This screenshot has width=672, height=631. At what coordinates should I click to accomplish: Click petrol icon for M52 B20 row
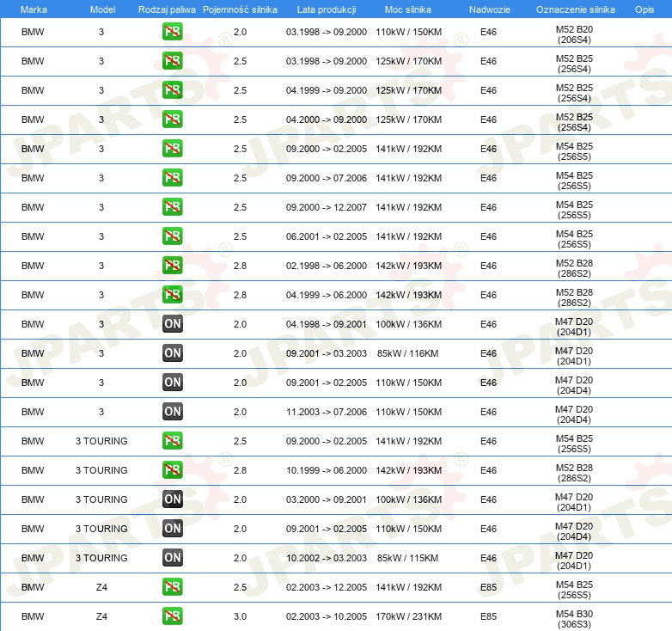[x=172, y=32]
